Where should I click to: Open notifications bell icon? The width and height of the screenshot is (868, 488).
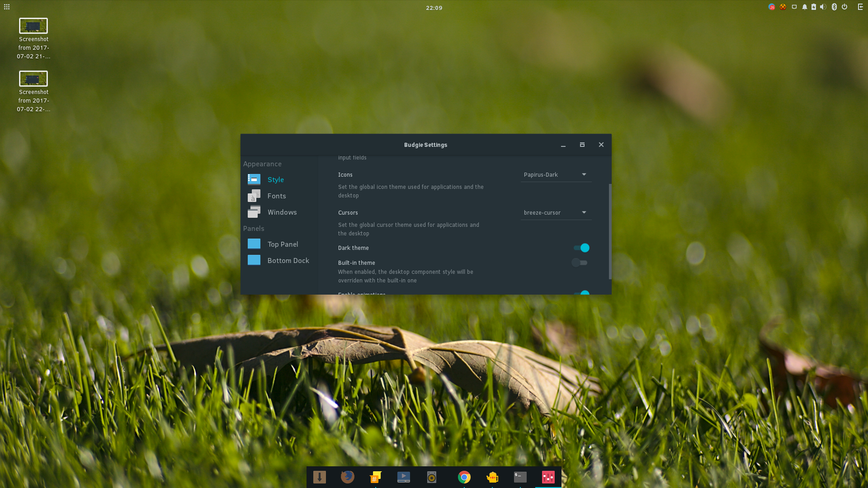(805, 7)
